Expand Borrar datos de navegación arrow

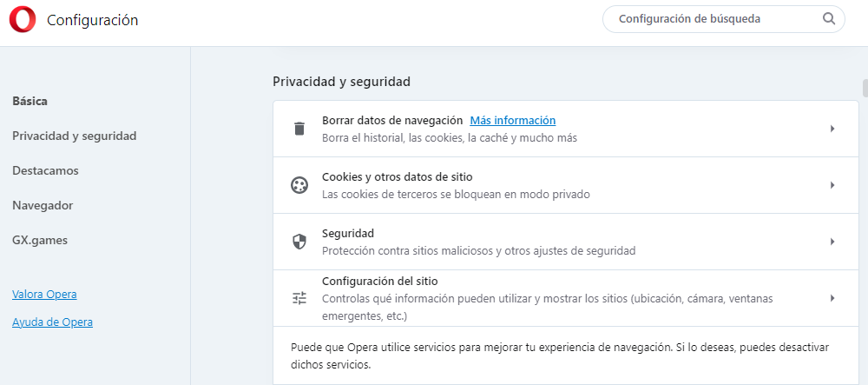(832, 129)
